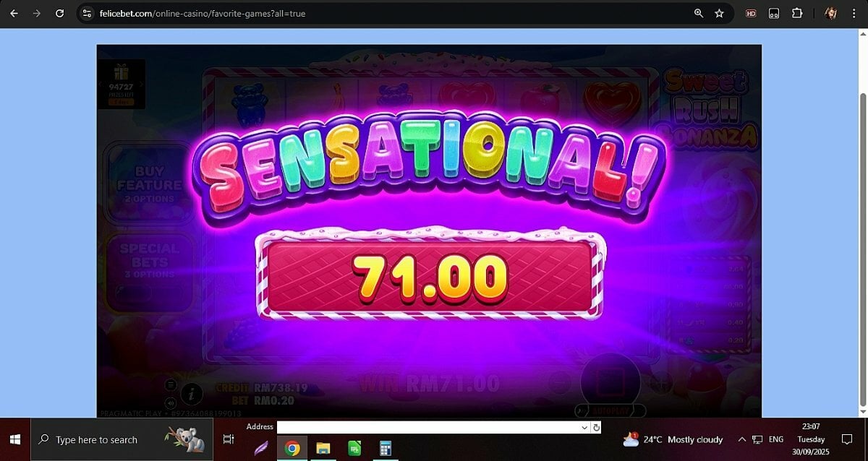Open the Buy Feature options panel
This screenshot has width=868, height=461.
(x=150, y=184)
